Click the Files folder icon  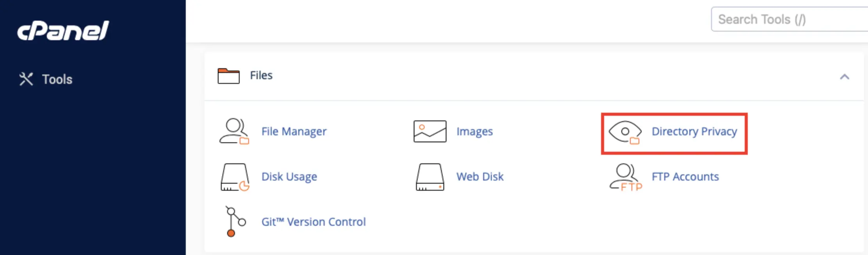[229, 76]
